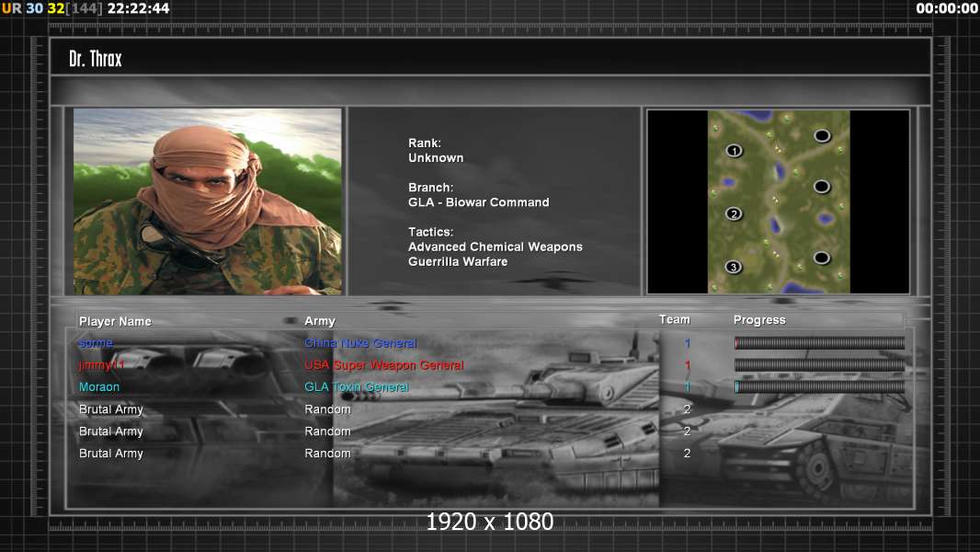Click the Dr. Thrax general portrait
The width and height of the screenshot is (980, 552).
208,201
